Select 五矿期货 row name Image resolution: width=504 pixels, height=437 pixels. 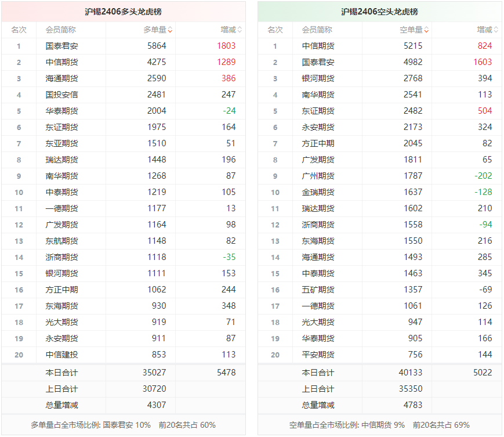318,290
